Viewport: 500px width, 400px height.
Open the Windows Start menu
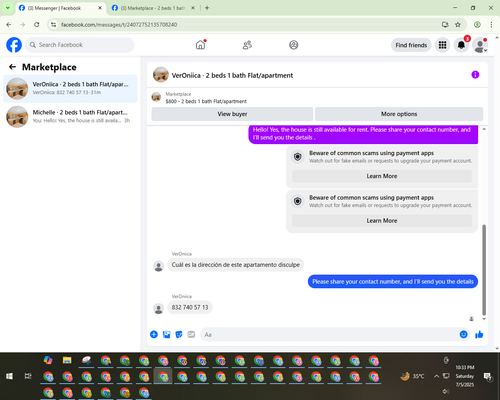pos(9,376)
